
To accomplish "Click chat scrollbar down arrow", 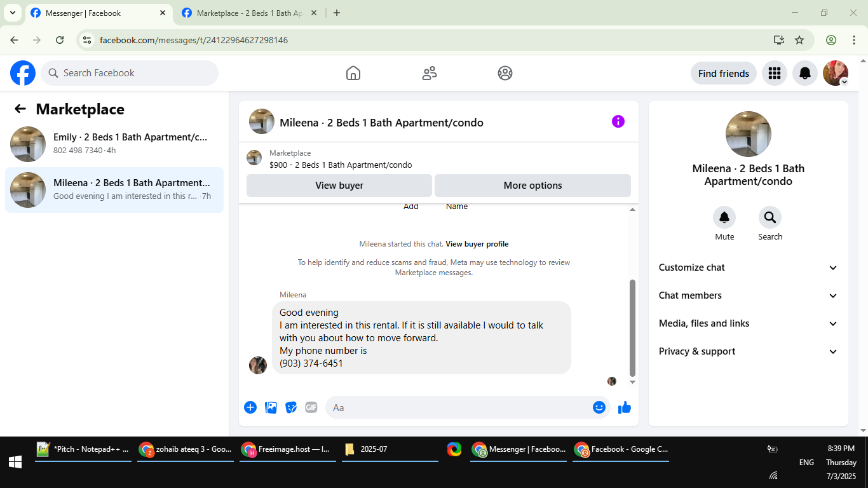I will 632,382.
